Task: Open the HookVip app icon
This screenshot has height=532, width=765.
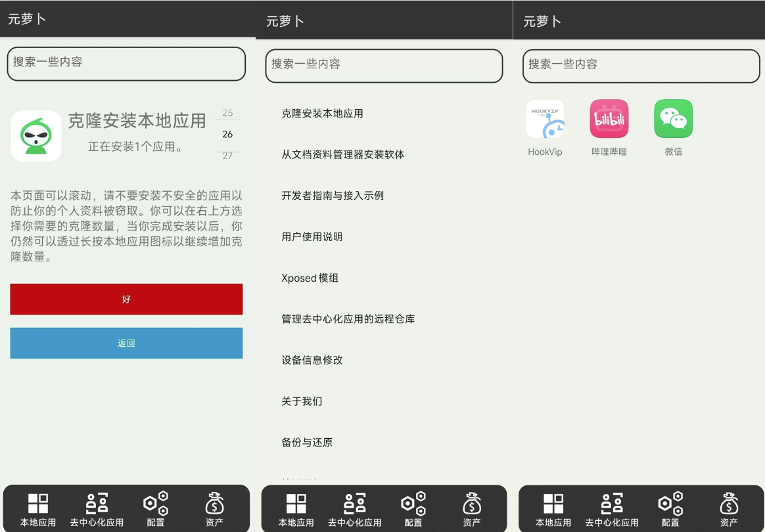Action: pyautogui.click(x=545, y=120)
